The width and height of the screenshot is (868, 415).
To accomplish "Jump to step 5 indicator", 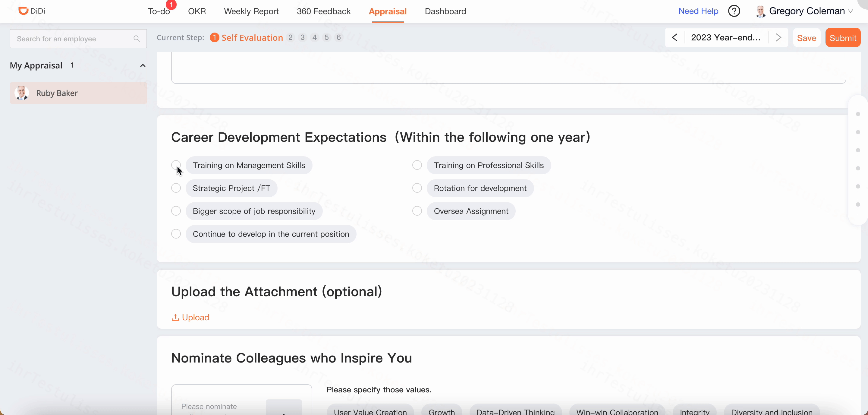I will (x=326, y=37).
